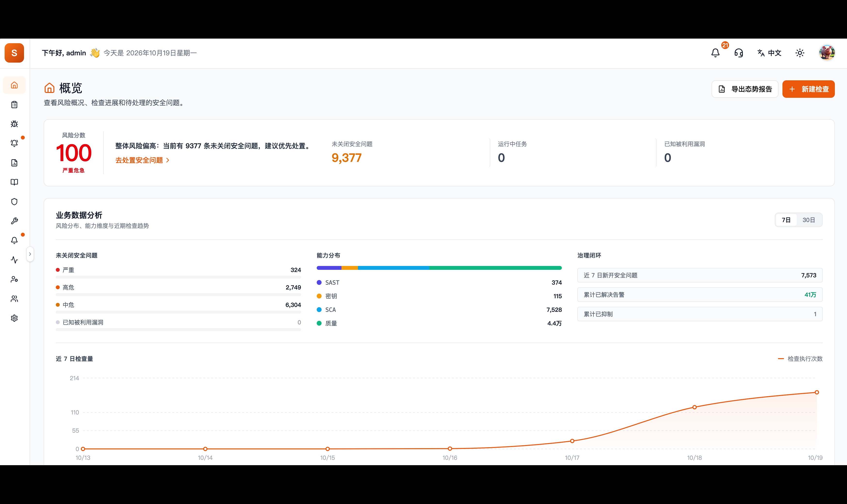The width and height of the screenshot is (847, 504).
Task: Open the clipboard tasks sidebar icon
Action: pyautogui.click(x=14, y=105)
